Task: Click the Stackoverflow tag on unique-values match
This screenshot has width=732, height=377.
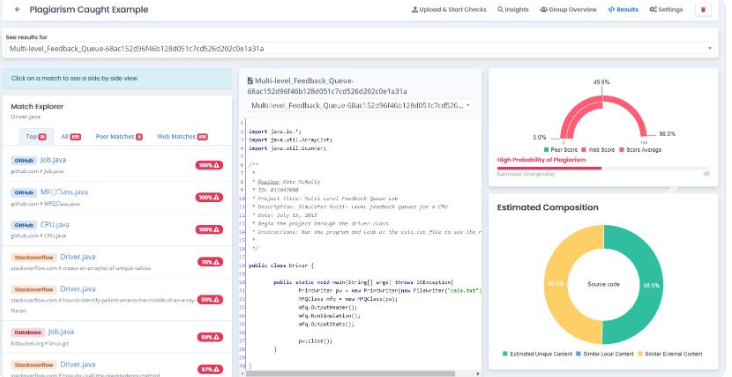Action: click(34, 257)
